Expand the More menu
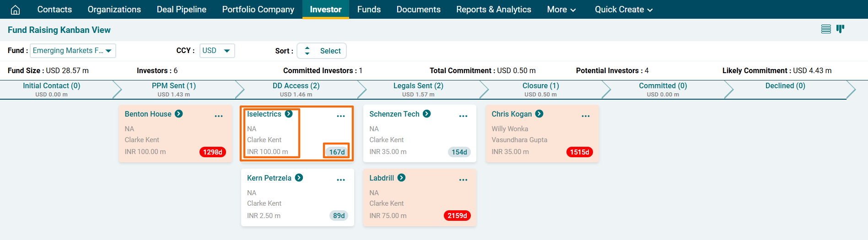868x240 pixels. (x=561, y=10)
